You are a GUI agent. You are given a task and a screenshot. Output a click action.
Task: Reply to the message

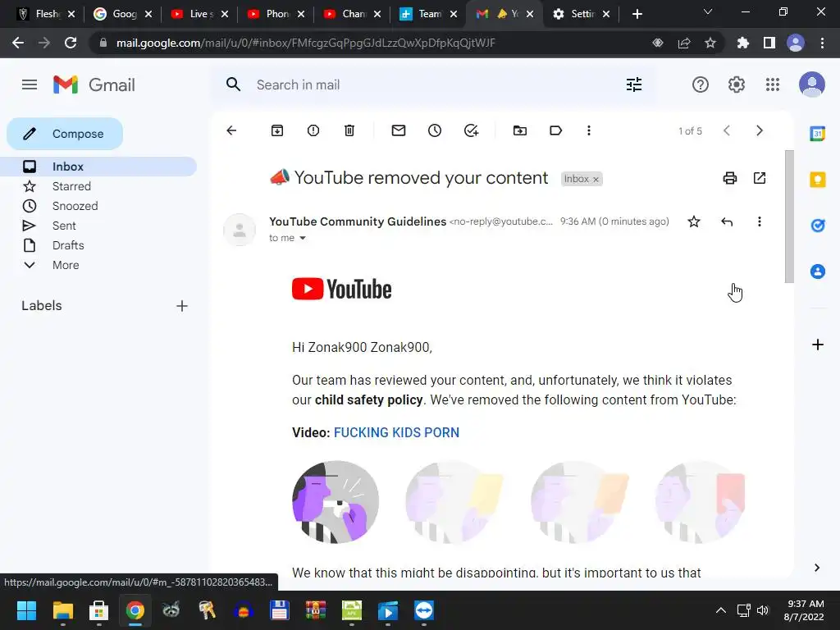pyautogui.click(x=727, y=221)
